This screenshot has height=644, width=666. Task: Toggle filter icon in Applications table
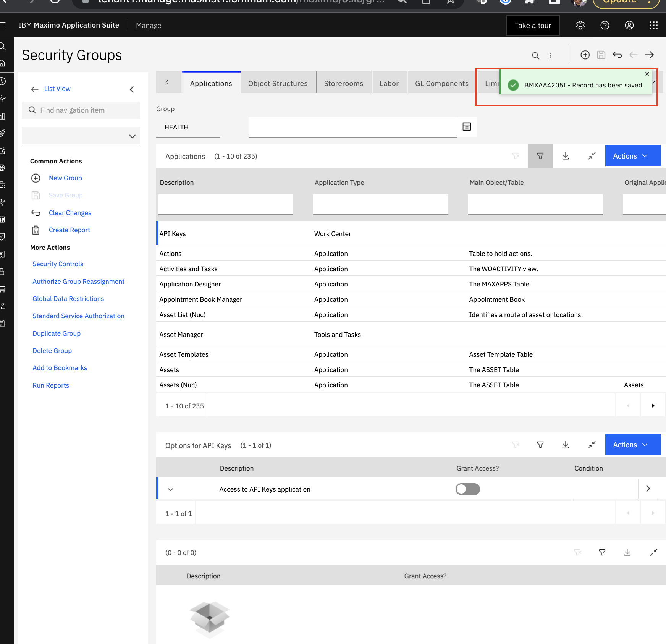point(540,156)
